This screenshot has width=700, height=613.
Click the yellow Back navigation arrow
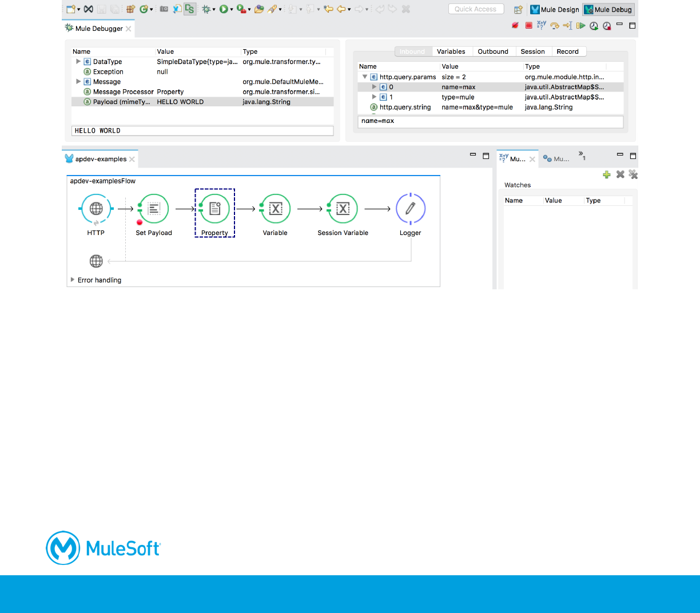pos(341,9)
